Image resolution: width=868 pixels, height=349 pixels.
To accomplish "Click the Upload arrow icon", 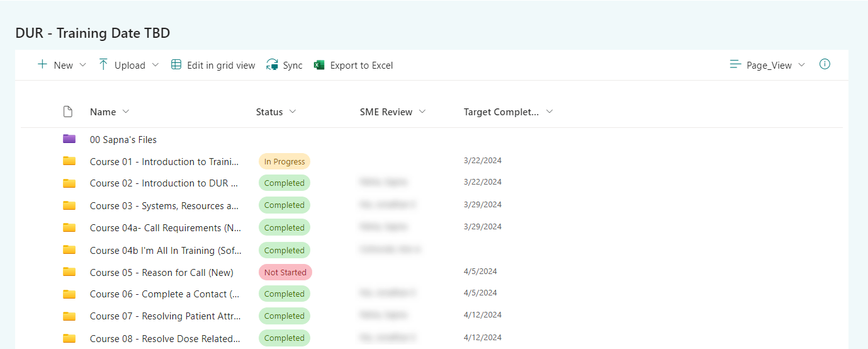I will (x=103, y=64).
